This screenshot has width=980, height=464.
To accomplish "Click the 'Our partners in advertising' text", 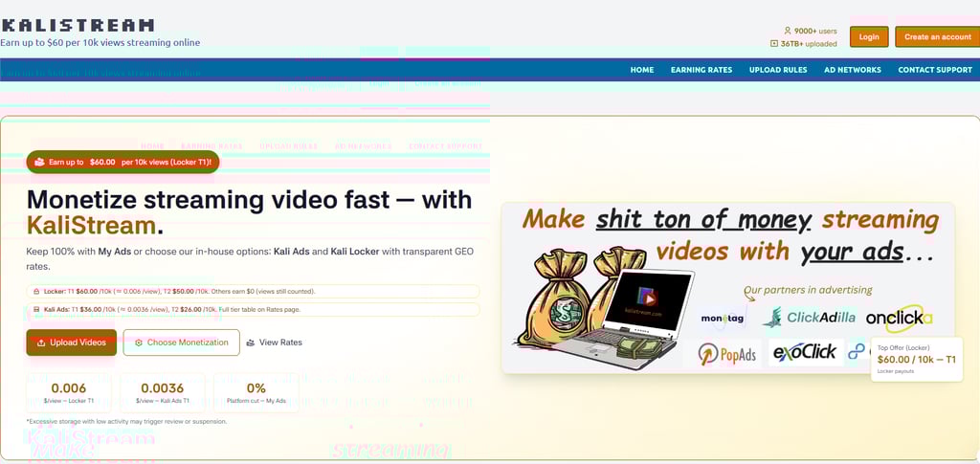I will click(808, 291).
